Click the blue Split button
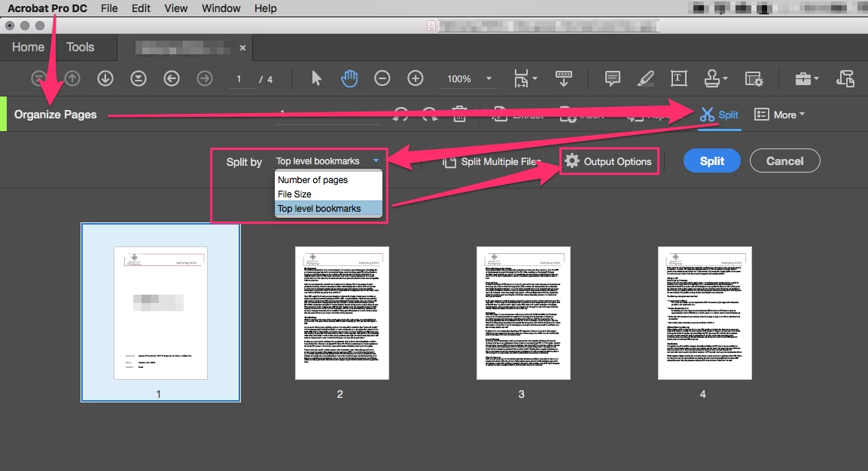The image size is (868, 471). pyautogui.click(x=712, y=161)
